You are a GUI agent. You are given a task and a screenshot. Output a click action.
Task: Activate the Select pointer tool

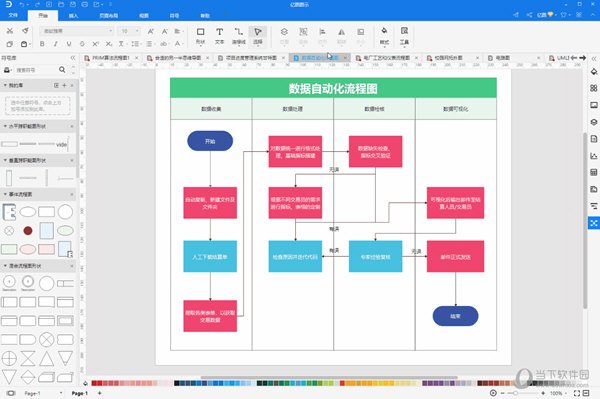(258, 36)
